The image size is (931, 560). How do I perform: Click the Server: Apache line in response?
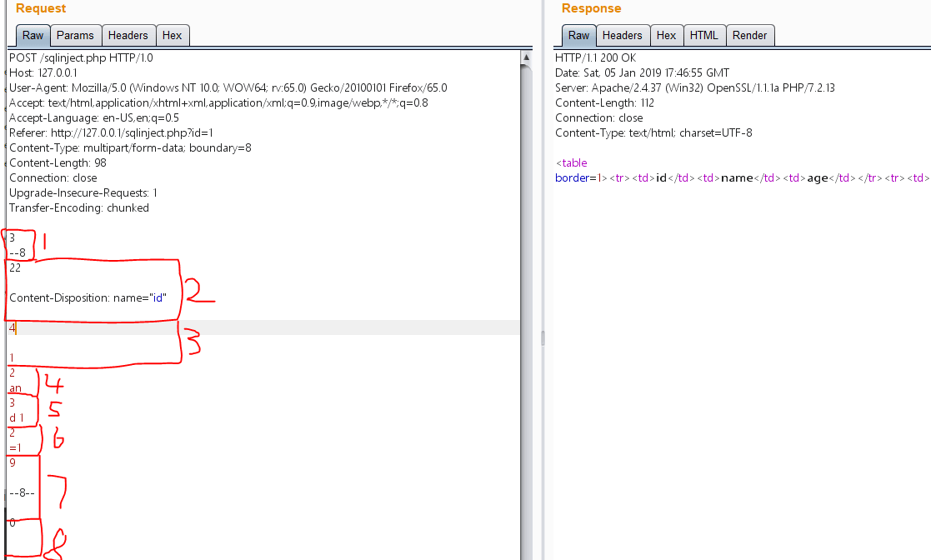pyautogui.click(x=695, y=88)
